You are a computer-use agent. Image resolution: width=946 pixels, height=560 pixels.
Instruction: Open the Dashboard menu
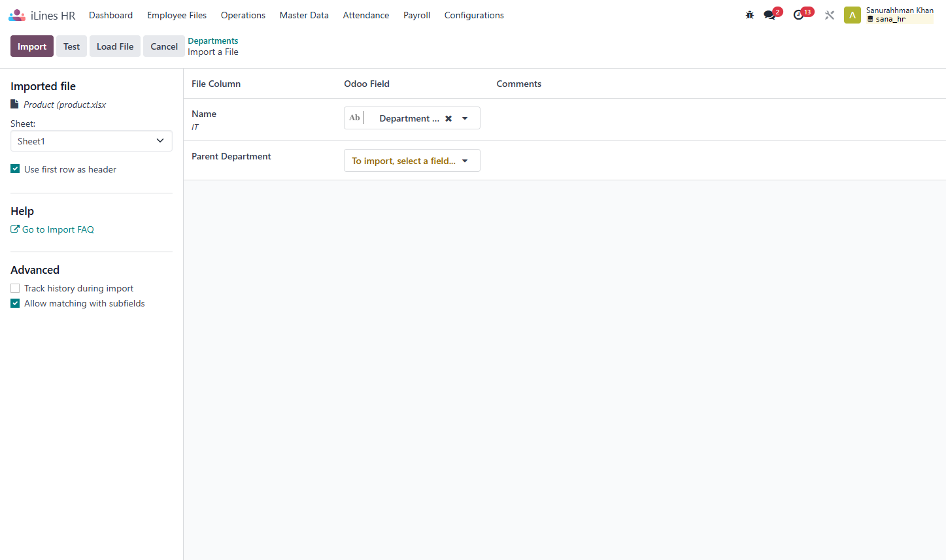tap(110, 15)
